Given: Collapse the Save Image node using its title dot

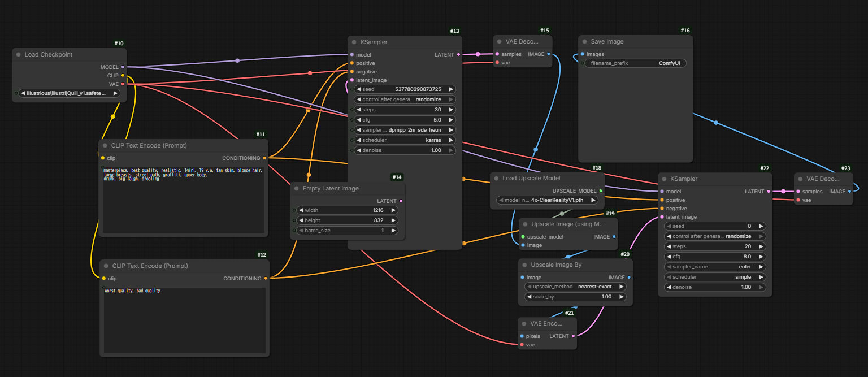Looking at the screenshot, I should [x=585, y=42].
